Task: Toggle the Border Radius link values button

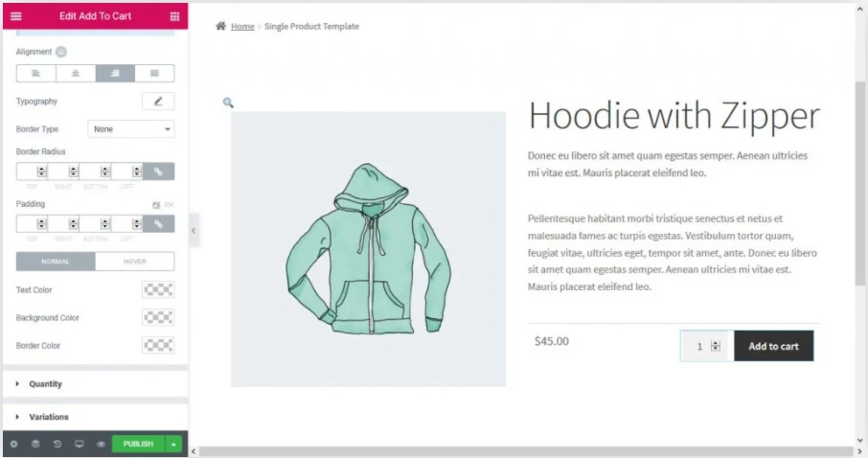Action: 158,172
